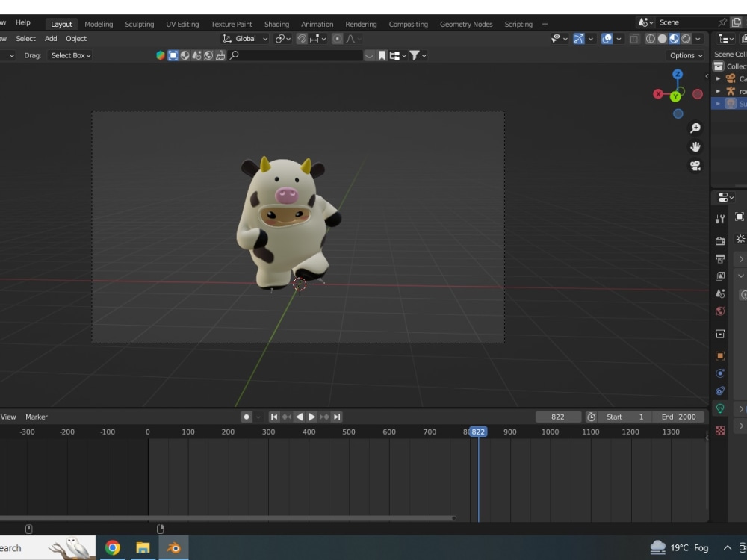This screenshot has height=560, width=747.
Task: Toggle visibility of the Sun light
Action: (x=745, y=103)
